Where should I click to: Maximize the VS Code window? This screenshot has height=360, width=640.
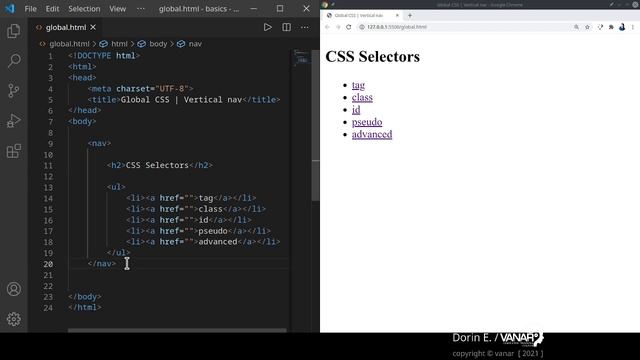coord(280,9)
